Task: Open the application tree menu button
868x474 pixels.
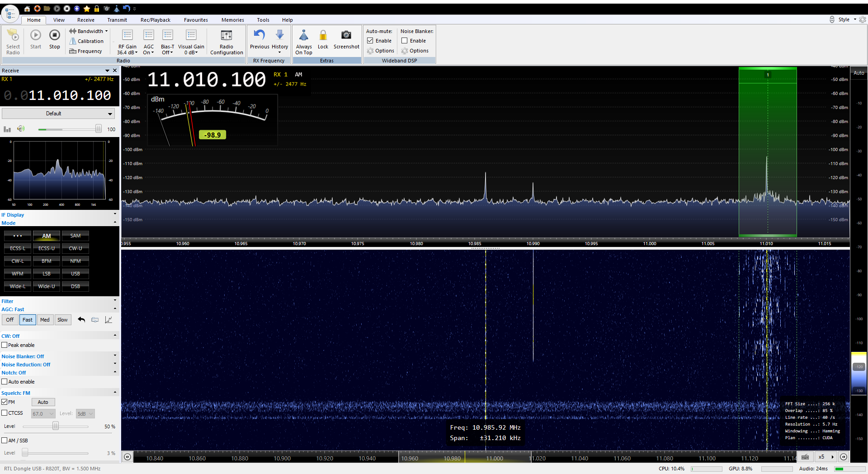Action: coord(10,14)
